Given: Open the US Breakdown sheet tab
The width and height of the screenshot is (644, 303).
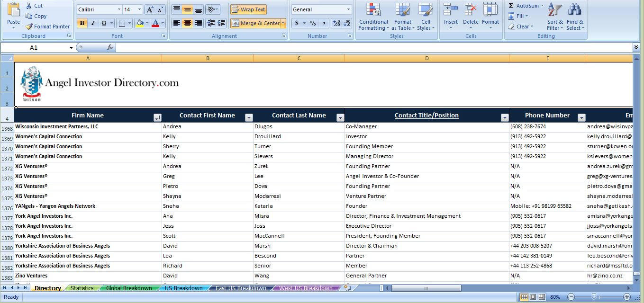Looking at the screenshot, I should pyautogui.click(x=183, y=288).
